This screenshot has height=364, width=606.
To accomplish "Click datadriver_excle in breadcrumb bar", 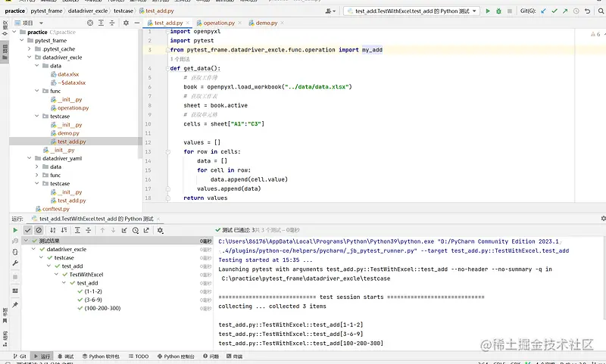I will coord(88,11).
